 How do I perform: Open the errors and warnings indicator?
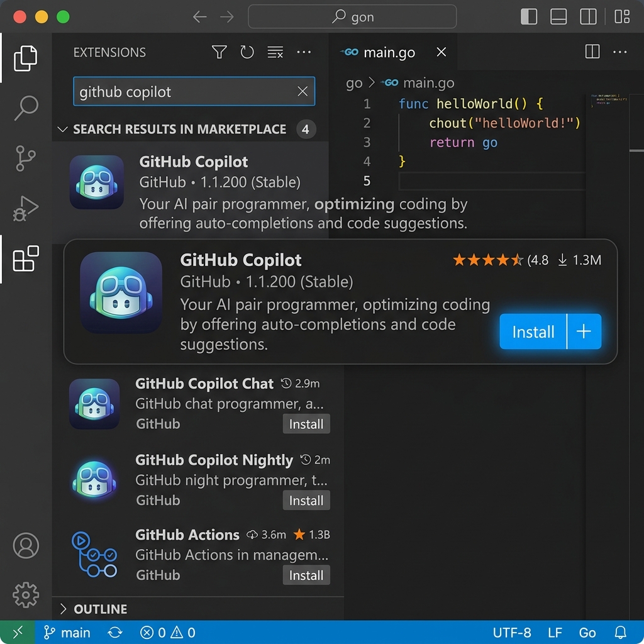pos(167,633)
